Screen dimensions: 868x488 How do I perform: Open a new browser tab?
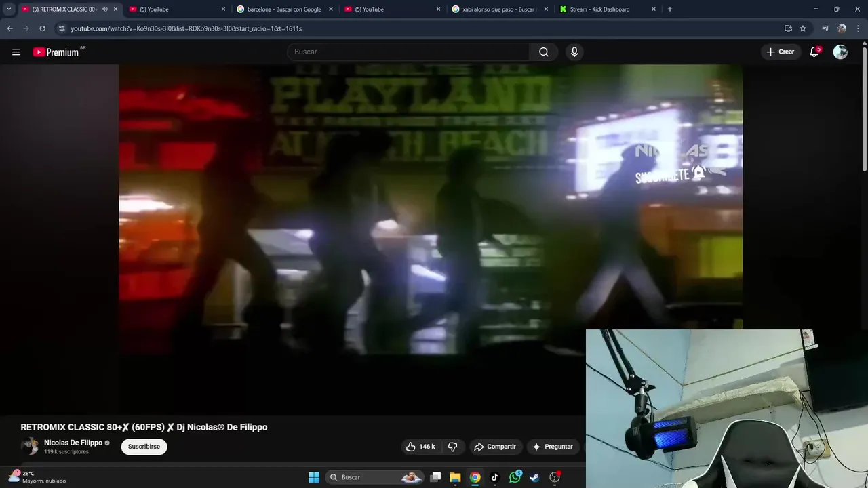pos(670,9)
